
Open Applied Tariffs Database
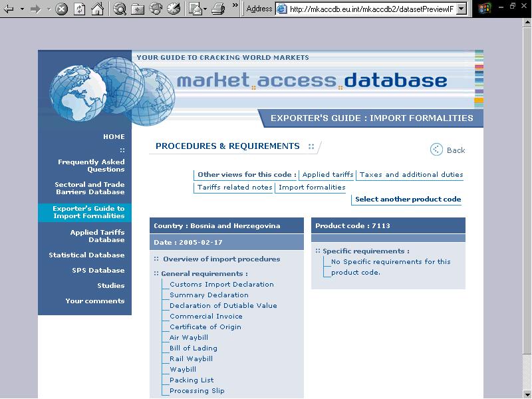(x=97, y=236)
